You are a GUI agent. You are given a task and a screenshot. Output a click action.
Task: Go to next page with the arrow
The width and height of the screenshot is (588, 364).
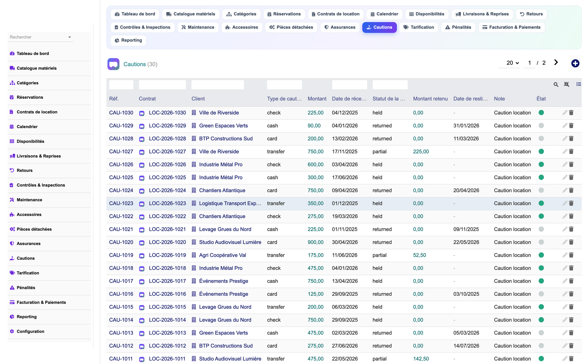tap(556, 63)
